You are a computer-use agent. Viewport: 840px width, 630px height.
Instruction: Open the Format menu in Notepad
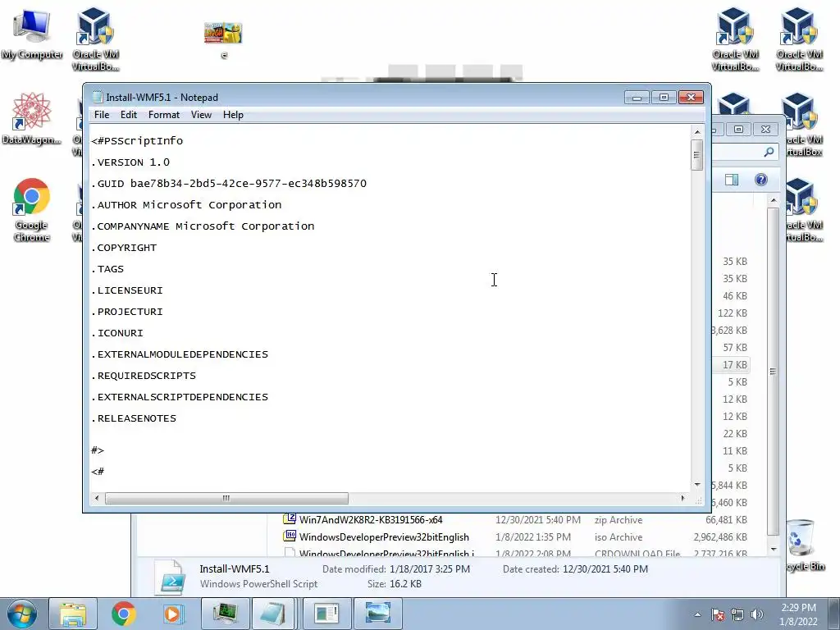click(x=164, y=115)
